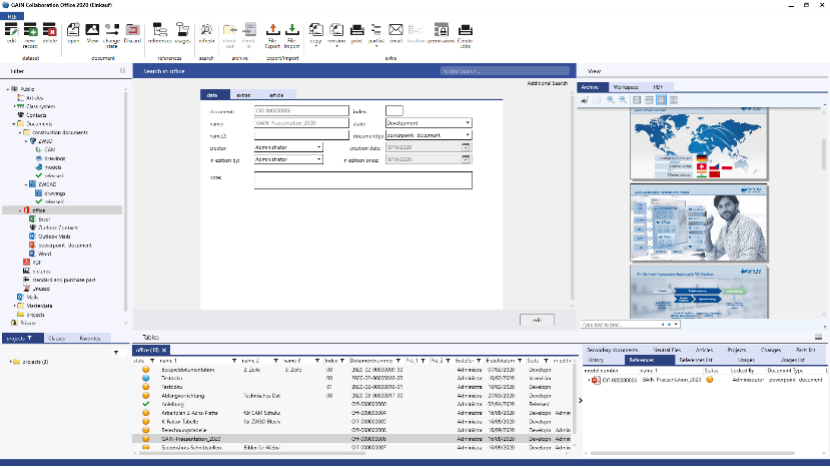
Task: Expand the Masterdata tree node
Action: pyautogui.click(x=14, y=306)
